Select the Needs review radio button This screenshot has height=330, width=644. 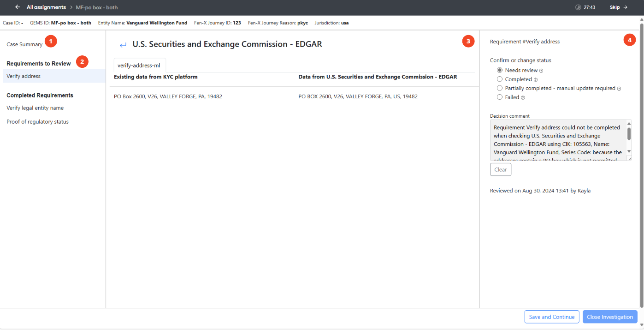500,70
